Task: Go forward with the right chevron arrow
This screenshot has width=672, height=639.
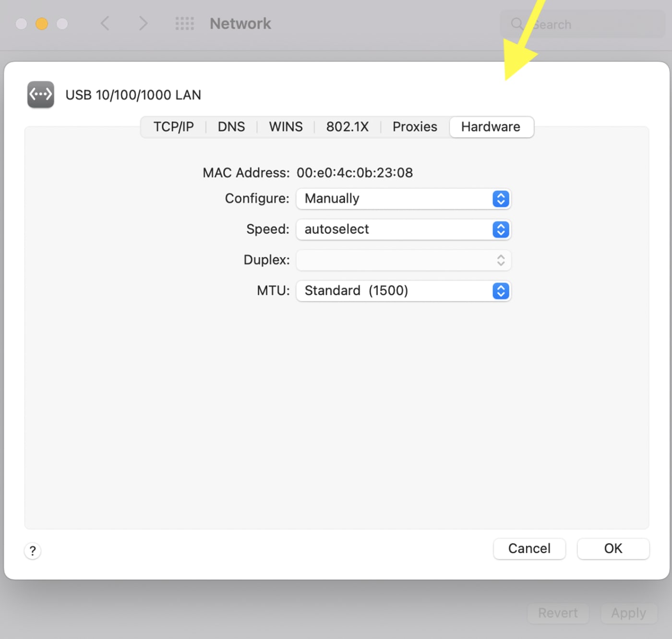Action: [143, 24]
